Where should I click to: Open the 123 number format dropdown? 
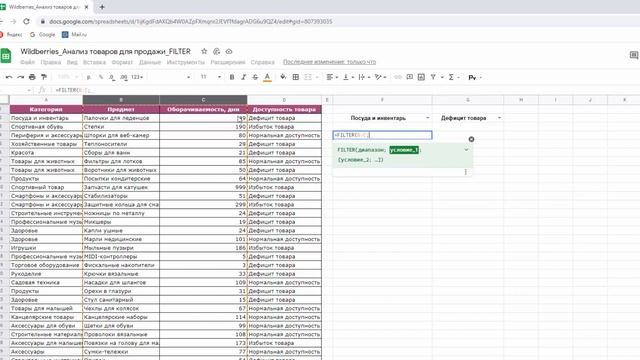click(x=137, y=77)
